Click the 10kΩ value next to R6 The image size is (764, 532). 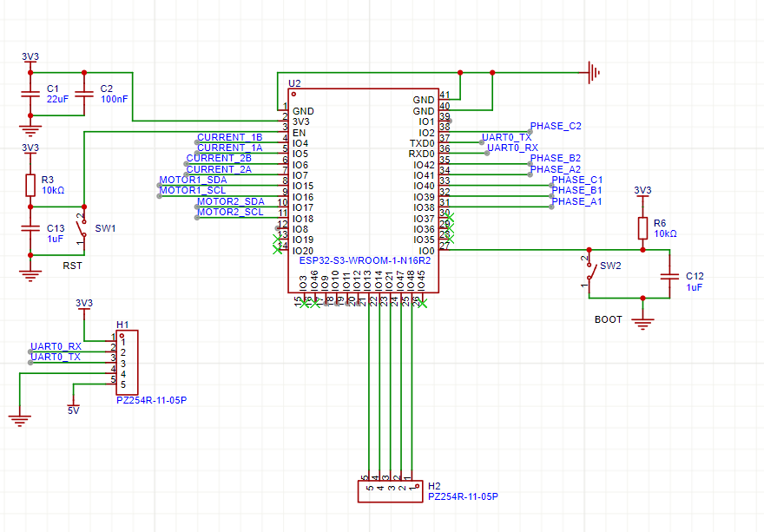tap(665, 233)
